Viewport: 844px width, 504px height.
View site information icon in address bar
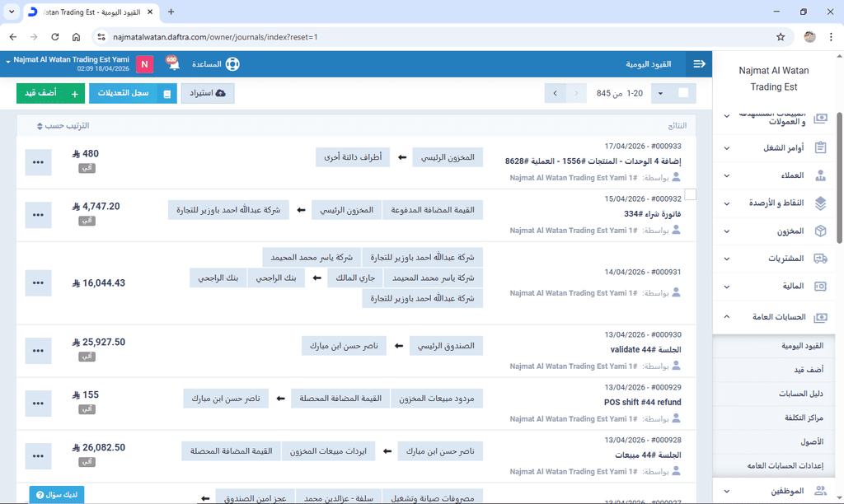tap(101, 37)
